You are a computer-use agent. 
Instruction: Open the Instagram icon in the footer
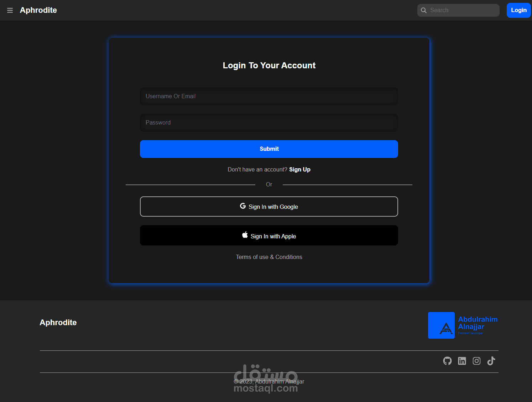[476, 361]
